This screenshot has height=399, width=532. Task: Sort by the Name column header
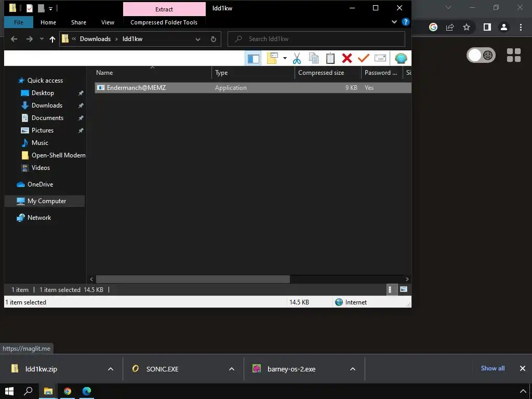pyautogui.click(x=152, y=73)
